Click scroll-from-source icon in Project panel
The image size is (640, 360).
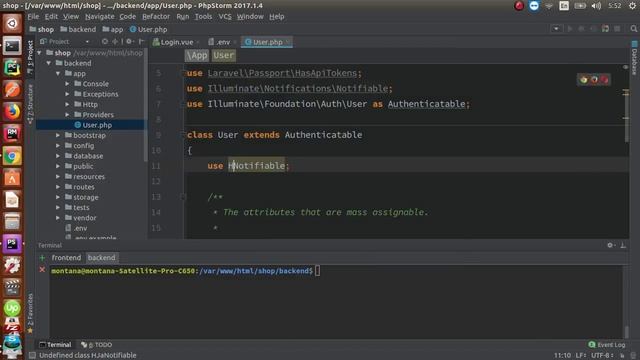(105, 41)
